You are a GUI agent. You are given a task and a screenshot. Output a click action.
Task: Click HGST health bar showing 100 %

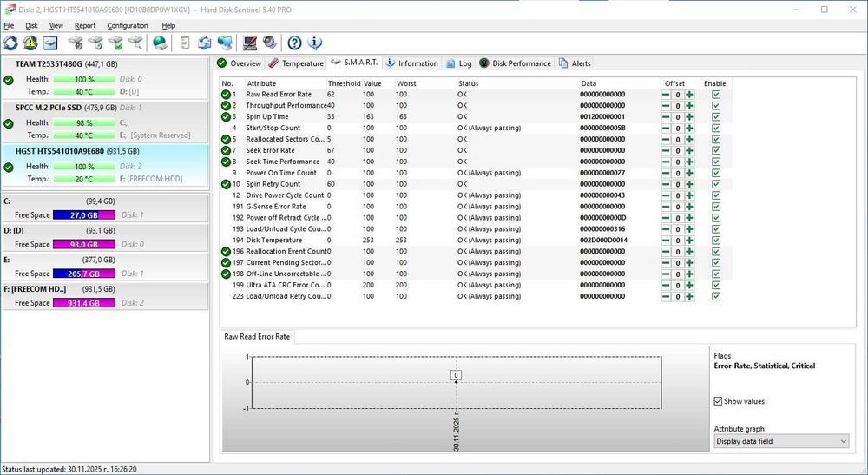click(84, 167)
